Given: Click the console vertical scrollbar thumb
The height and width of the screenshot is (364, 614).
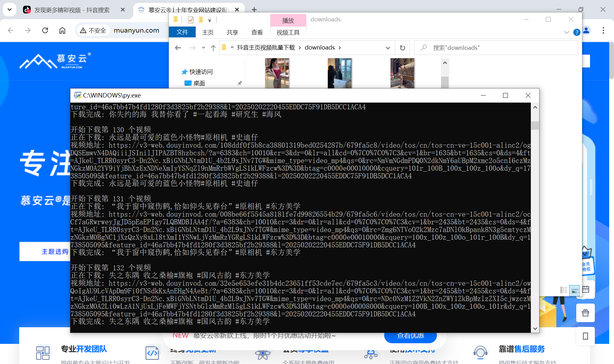Looking at the screenshot, I should 535,125.
